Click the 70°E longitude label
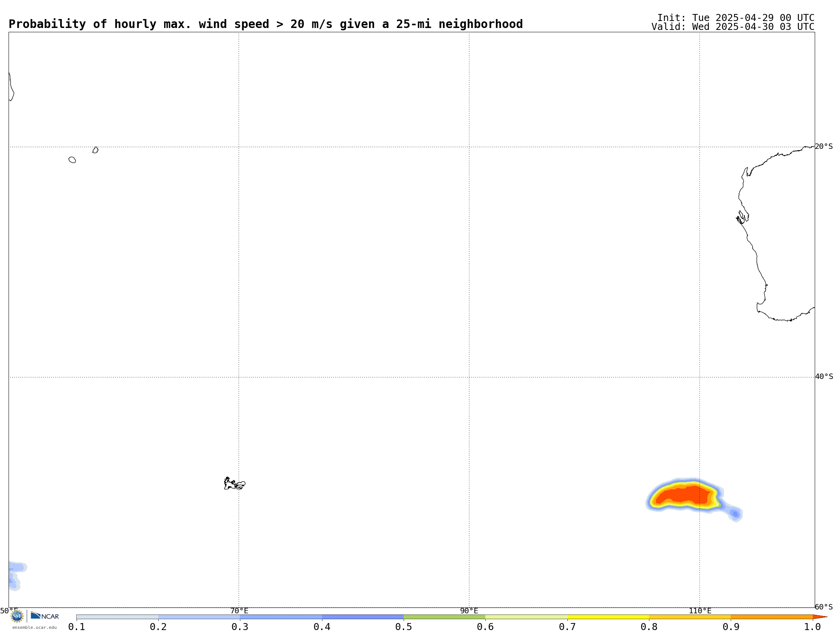Image resolution: width=840 pixels, height=632 pixels. [x=239, y=611]
